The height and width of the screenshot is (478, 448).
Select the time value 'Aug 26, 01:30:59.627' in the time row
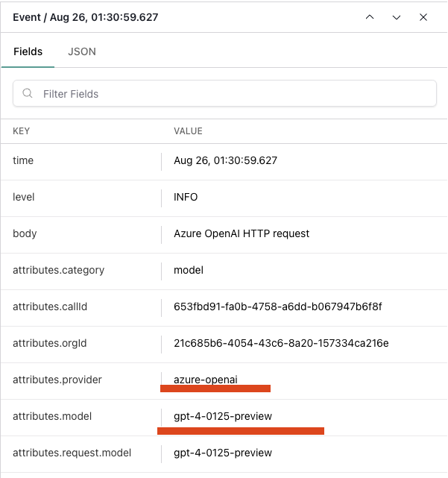point(226,160)
